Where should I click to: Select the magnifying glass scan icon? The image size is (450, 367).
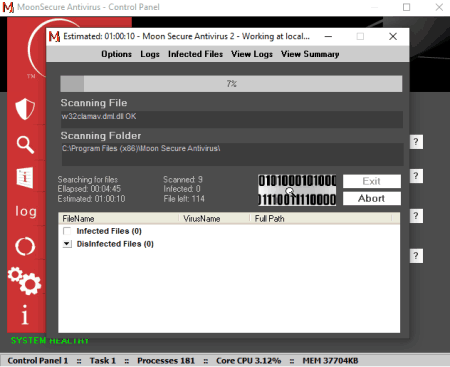click(x=25, y=145)
